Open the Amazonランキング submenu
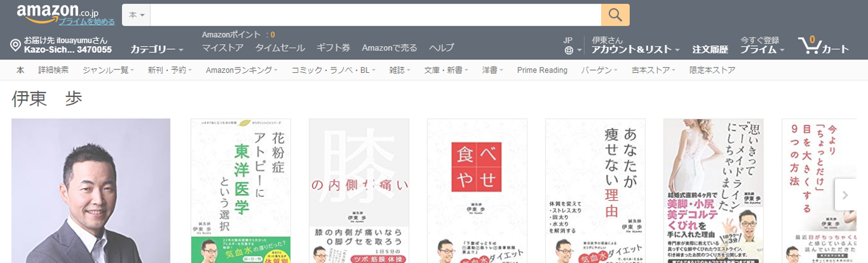Viewport: 868px width, 263px height. 241,70
